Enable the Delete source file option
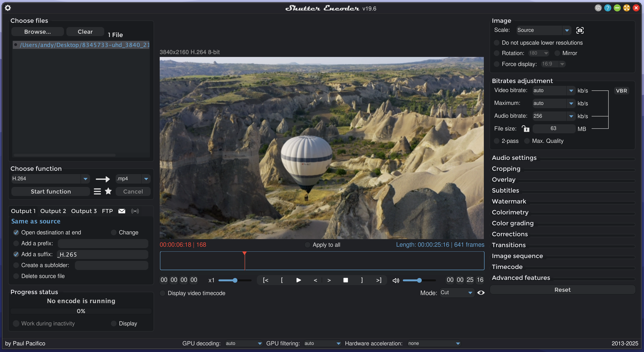Screen dimensions: 644x352 [x=16, y=276]
